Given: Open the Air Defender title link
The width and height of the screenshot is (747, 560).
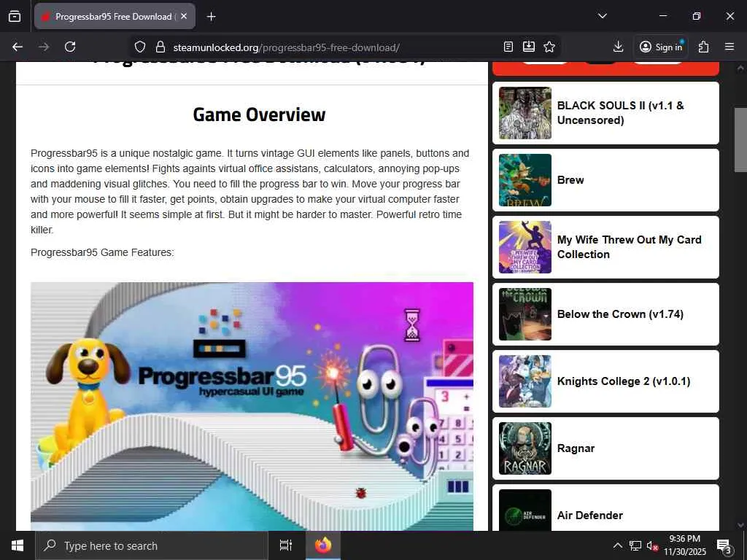Looking at the screenshot, I should [x=589, y=516].
